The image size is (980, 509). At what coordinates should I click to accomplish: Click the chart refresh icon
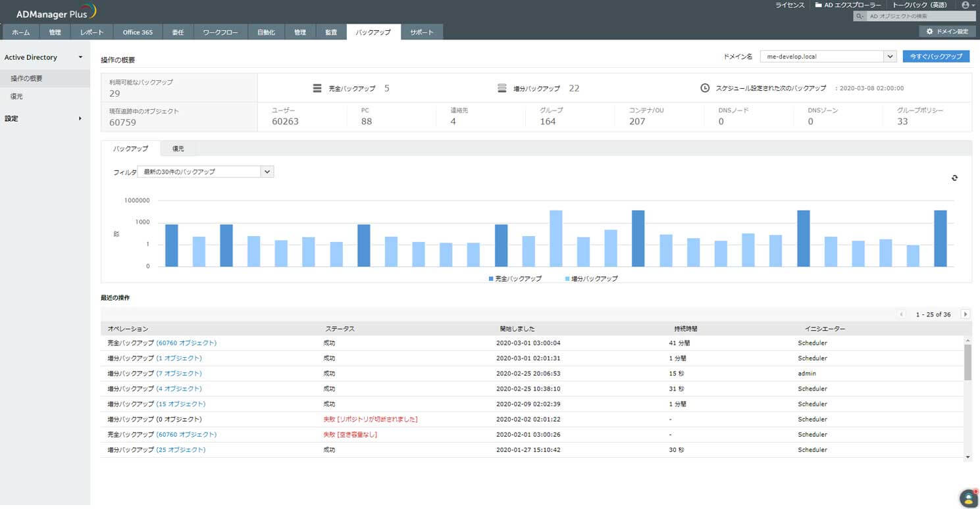pos(954,178)
